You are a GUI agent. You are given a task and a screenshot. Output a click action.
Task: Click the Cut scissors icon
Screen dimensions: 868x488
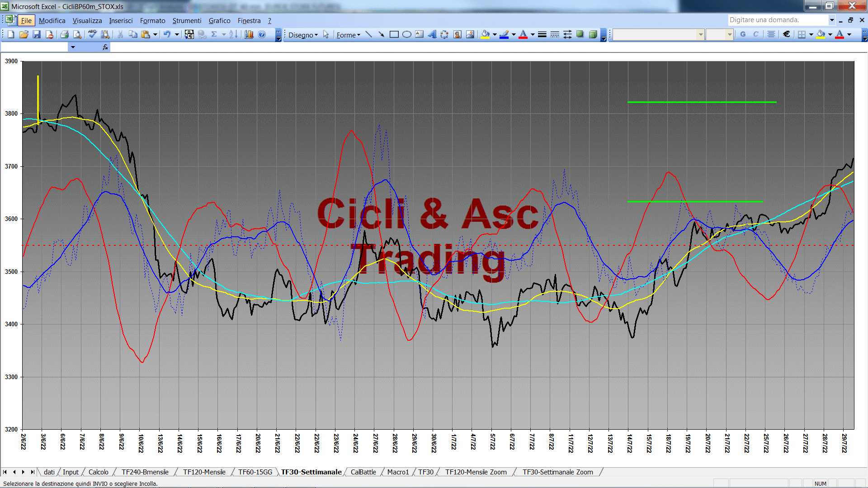[x=120, y=34]
